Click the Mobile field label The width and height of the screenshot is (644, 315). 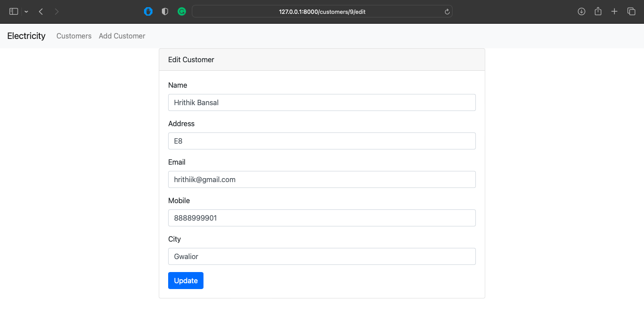(x=179, y=200)
